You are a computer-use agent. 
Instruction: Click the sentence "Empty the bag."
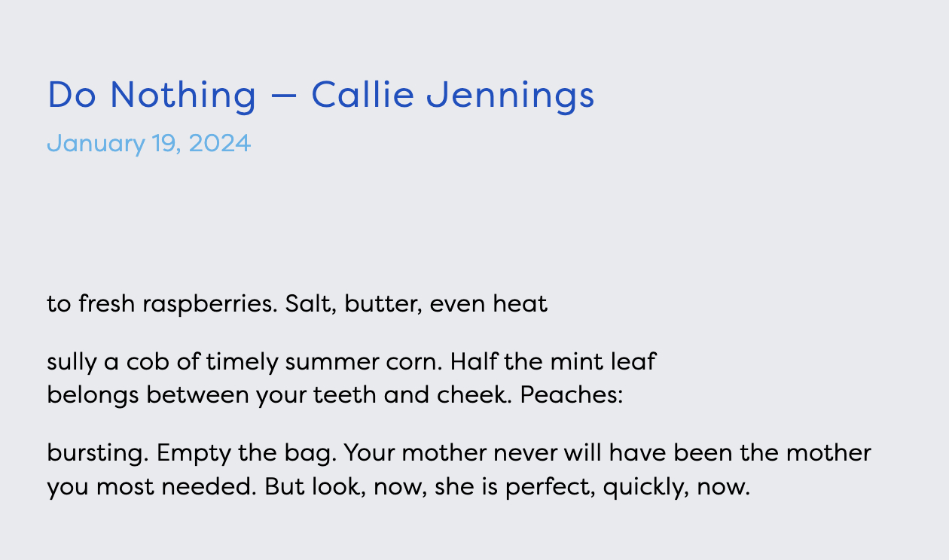coord(240,453)
